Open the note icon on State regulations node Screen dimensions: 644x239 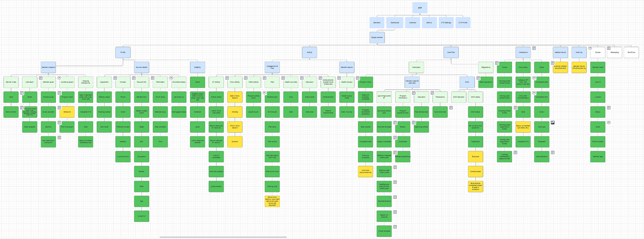pos(478,78)
